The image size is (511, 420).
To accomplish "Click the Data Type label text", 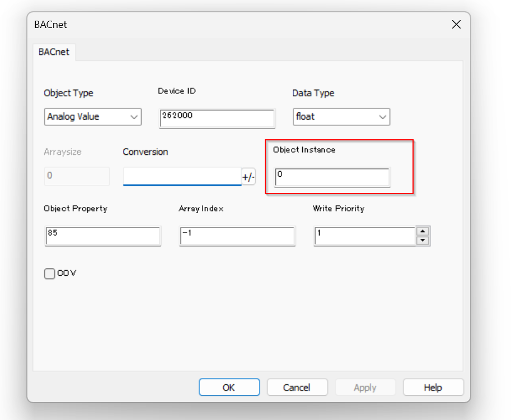I will click(x=313, y=93).
